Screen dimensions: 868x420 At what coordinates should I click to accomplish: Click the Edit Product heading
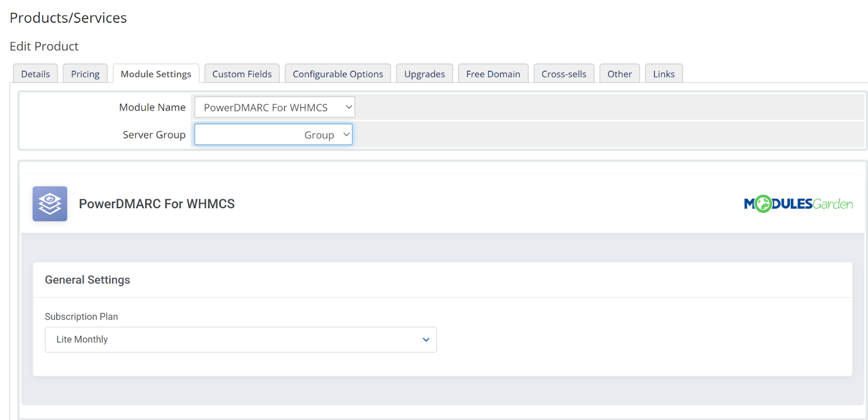coord(44,46)
